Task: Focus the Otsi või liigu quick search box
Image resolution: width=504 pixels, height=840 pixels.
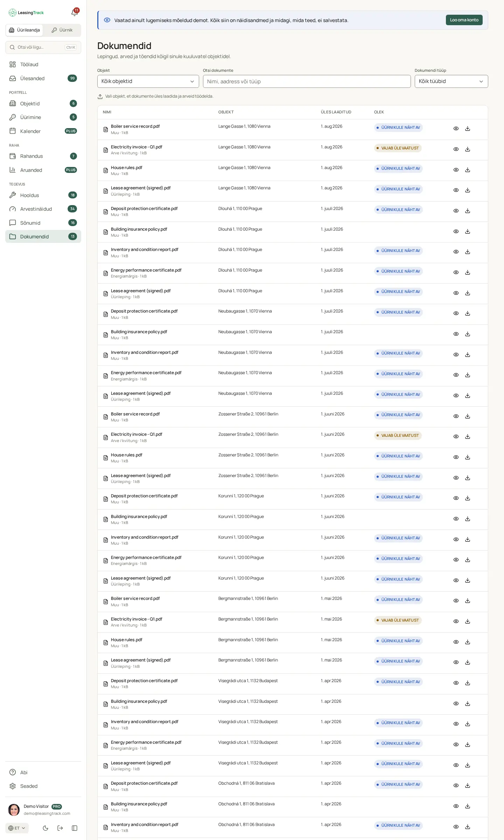Action: [43, 47]
